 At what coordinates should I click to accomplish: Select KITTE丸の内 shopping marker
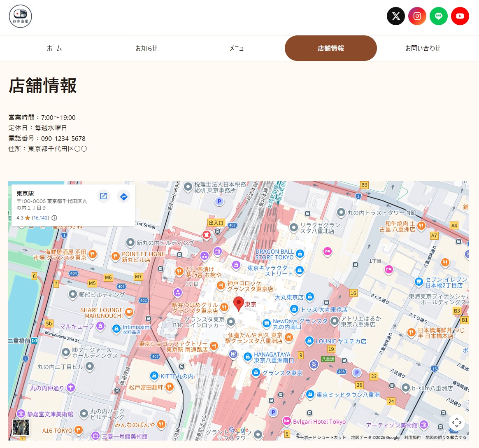(154, 376)
